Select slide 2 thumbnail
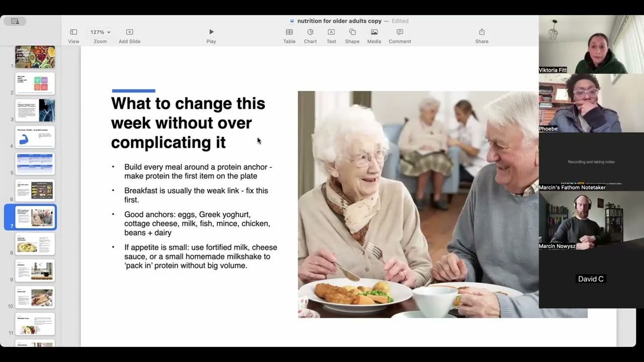Viewport: 644px width, 362px height. pos(35,83)
